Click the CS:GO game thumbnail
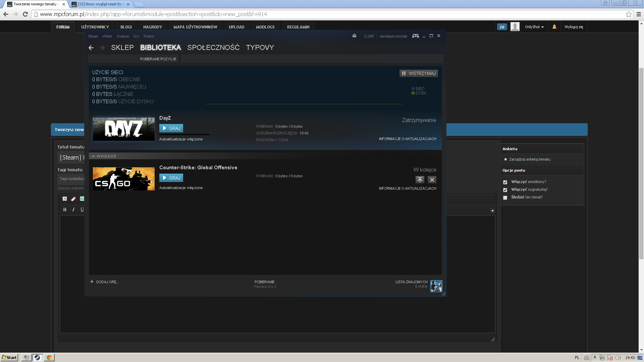 coord(124,179)
